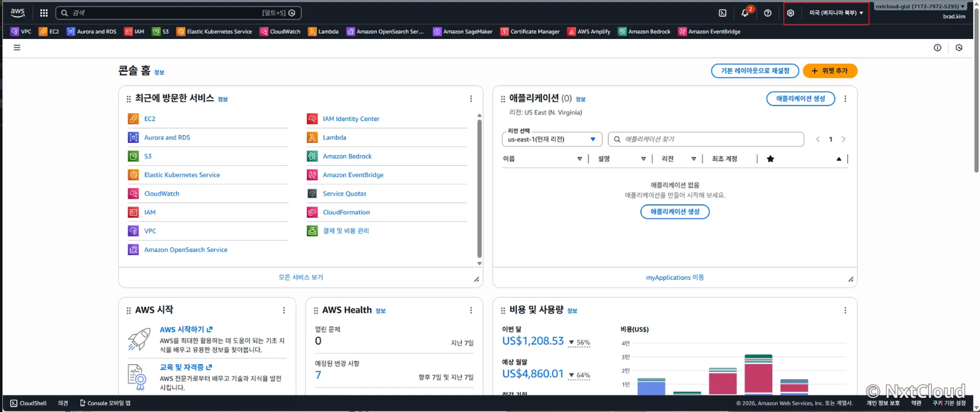Sort by favorites star column header

click(x=770, y=159)
